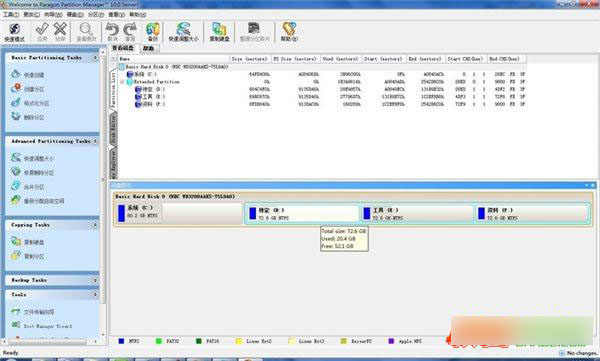600x361 pixels.
Task: Click the 帮助 help icon in toolbar
Action: click(289, 32)
